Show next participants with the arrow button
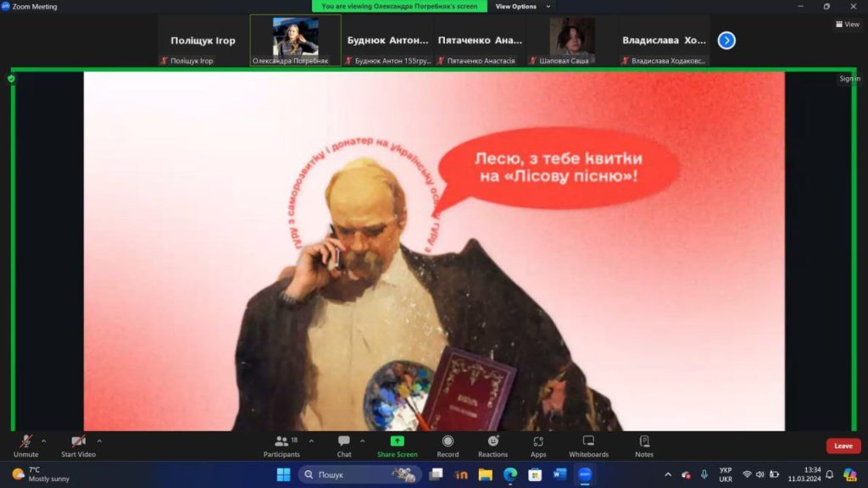 pos(726,40)
